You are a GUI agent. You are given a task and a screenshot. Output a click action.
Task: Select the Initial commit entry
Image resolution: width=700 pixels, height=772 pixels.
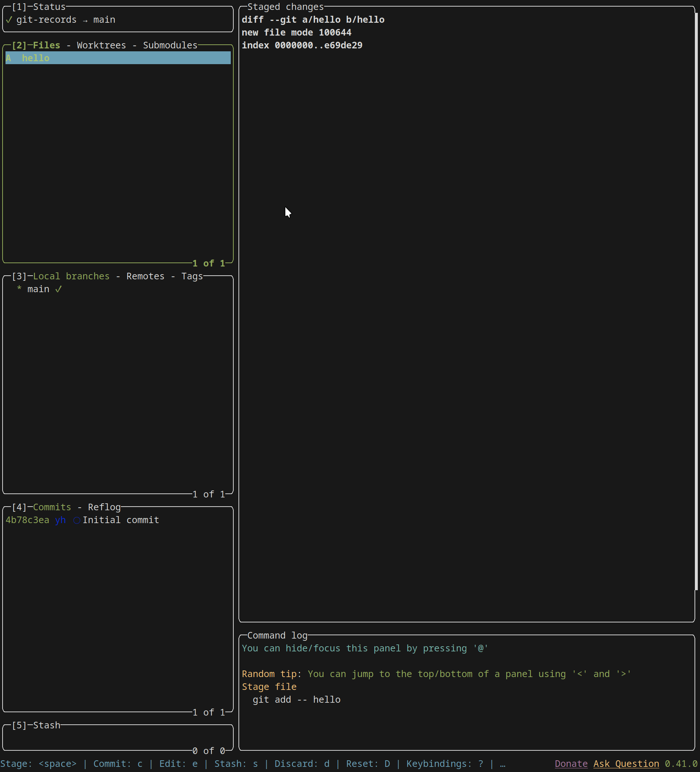[121, 520]
